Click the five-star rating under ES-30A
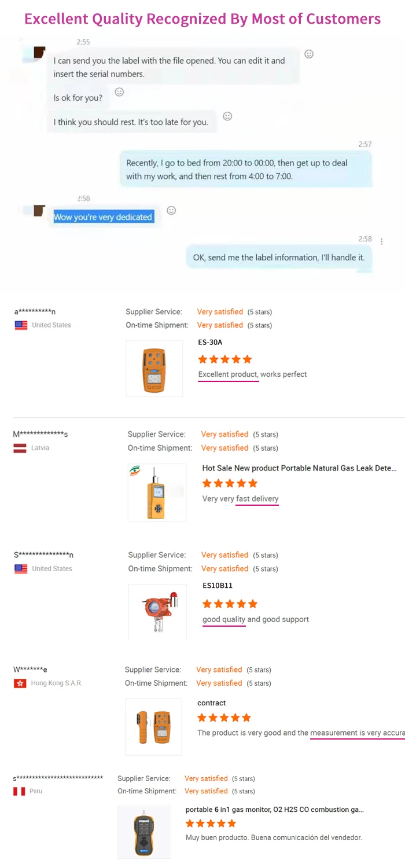 225,359
